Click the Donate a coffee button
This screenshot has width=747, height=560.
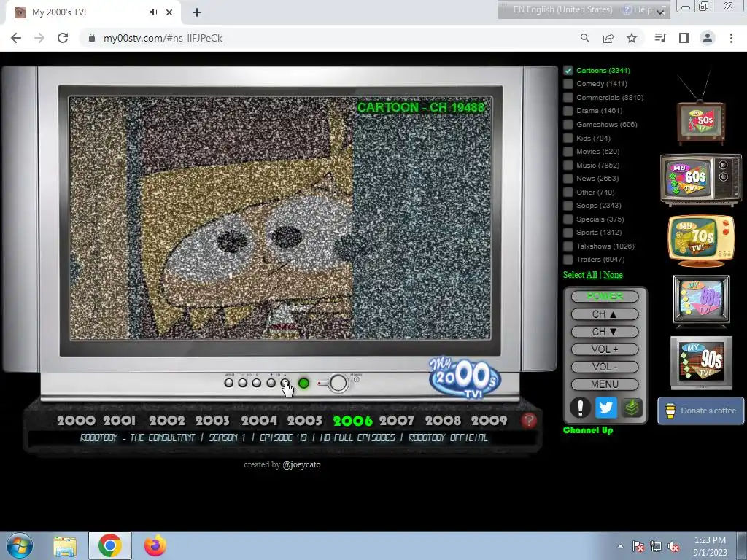(701, 411)
